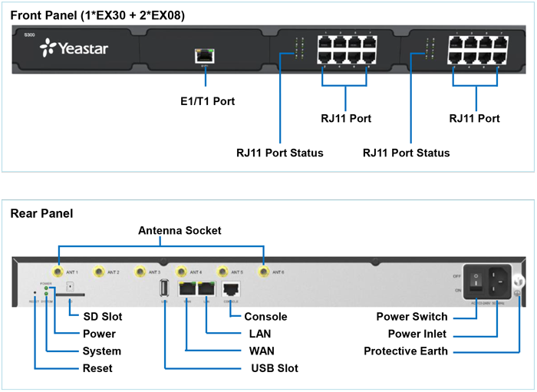The height and width of the screenshot is (392, 537).
Task: Select the ANT 3 antenna socket
Action: (x=140, y=272)
